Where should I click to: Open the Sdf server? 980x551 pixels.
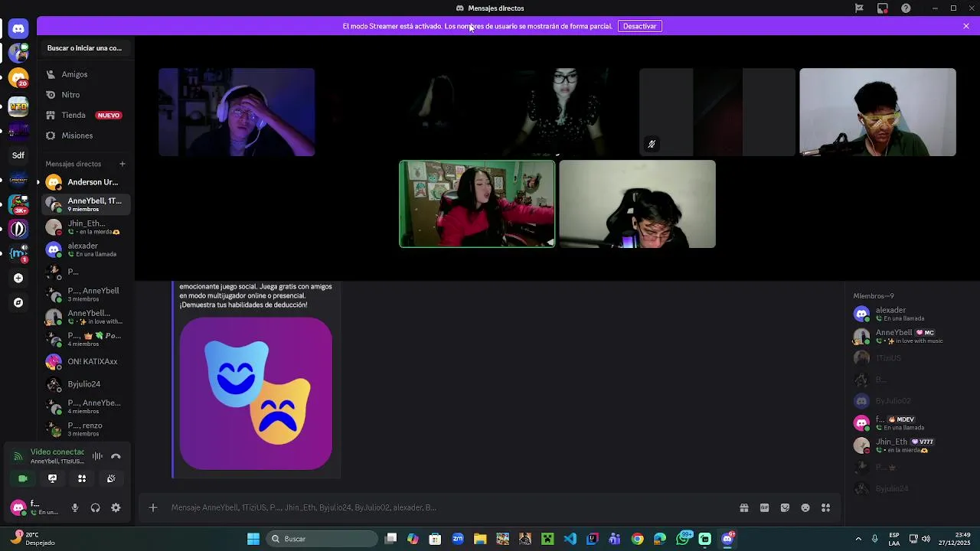pos(18,155)
